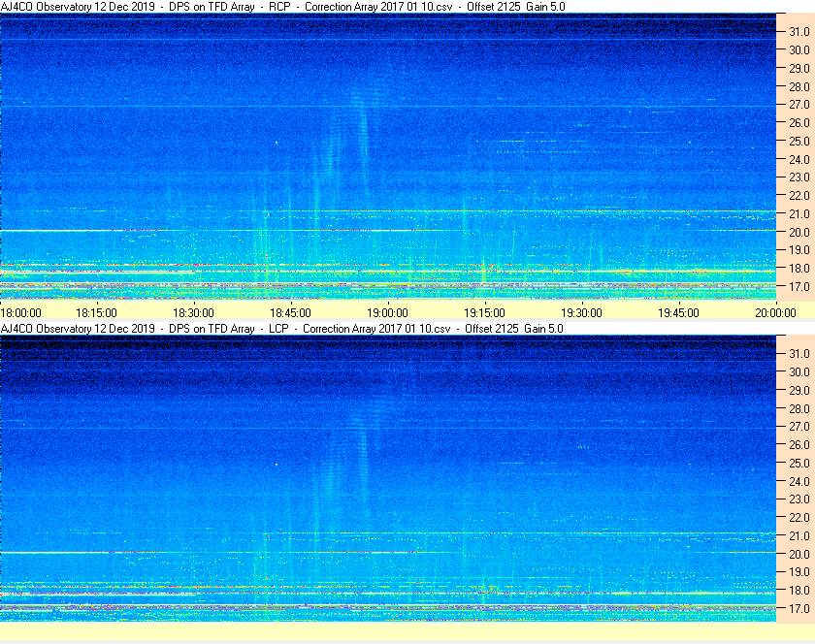Viewport: 815px width, 644px height.
Task: Click the 18:15:00 time axis label
Action: click(97, 313)
